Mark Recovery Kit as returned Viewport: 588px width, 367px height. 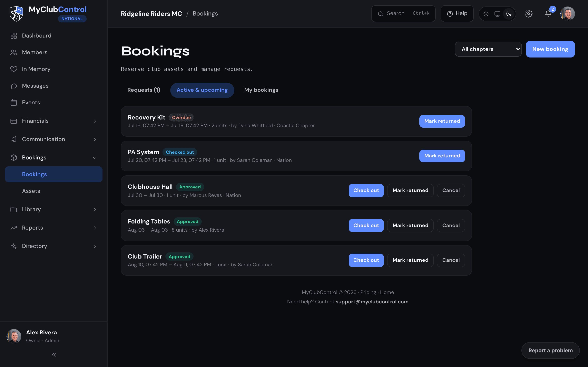click(442, 121)
